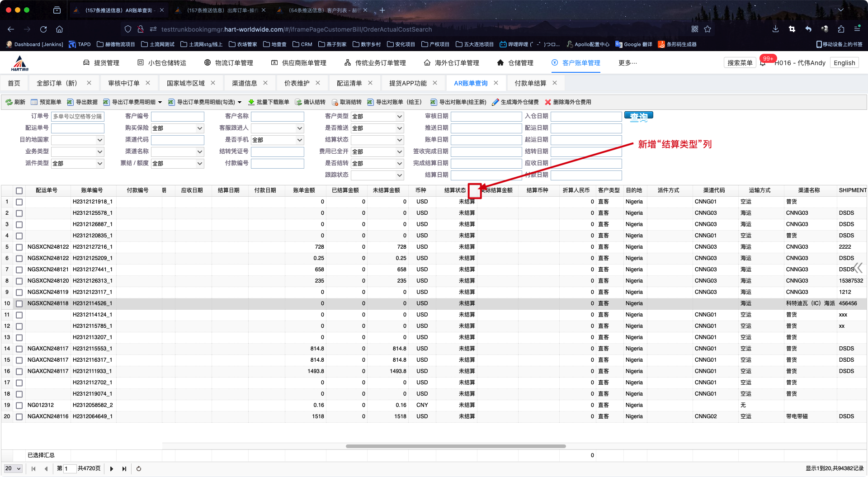Image resolution: width=868 pixels, height=477 pixels.
Task: Open the 购买保险 dropdown
Action: tap(177, 128)
